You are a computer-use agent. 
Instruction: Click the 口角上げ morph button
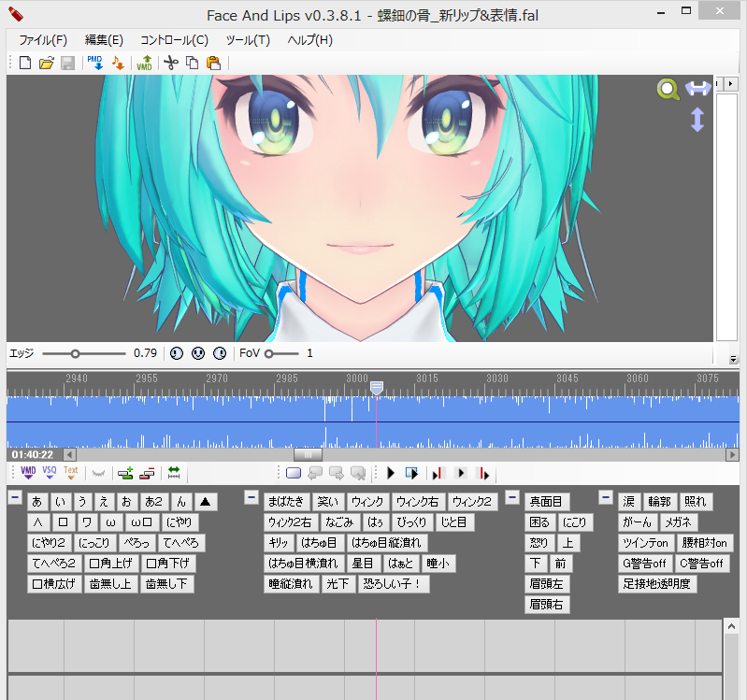(x=111, y=564)
